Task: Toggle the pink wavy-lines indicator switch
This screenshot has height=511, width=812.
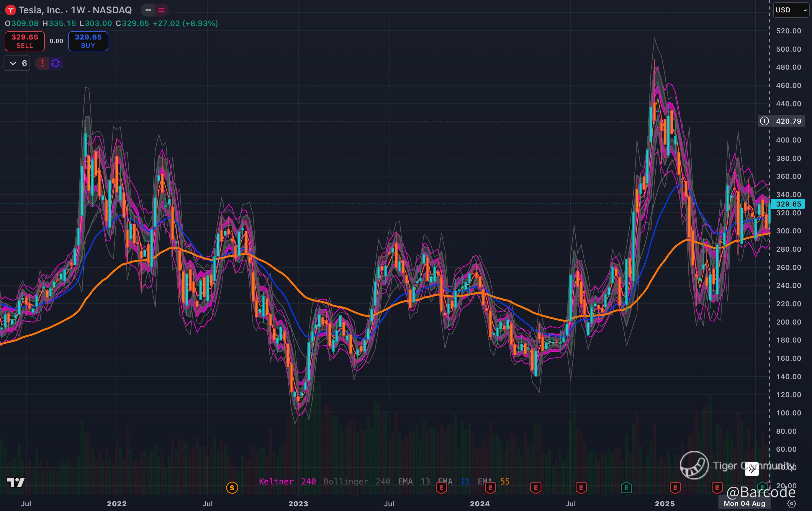Action: (161, 10)
